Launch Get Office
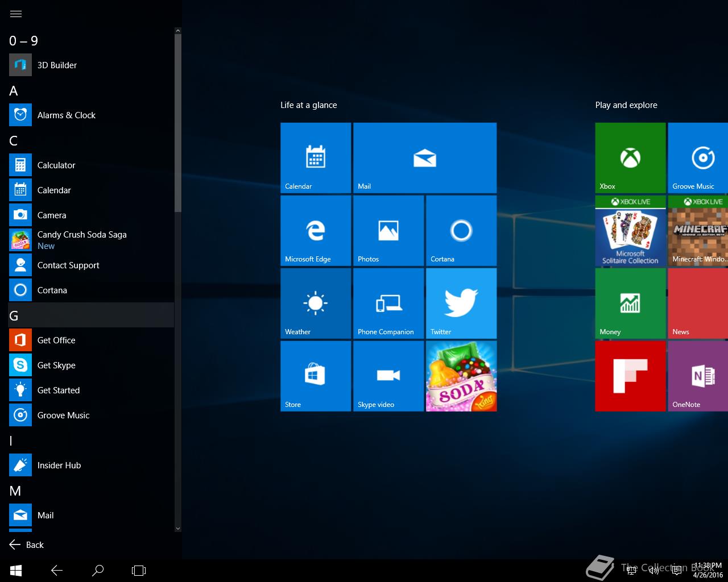728x582 pixels. (91, 340)
